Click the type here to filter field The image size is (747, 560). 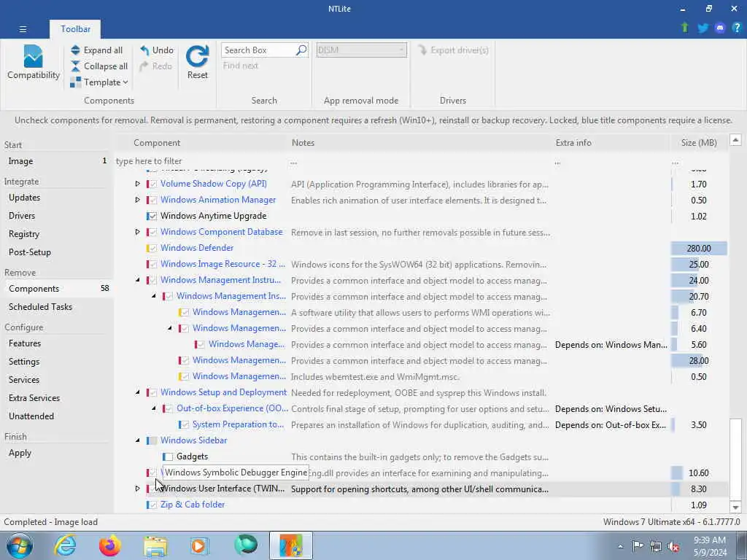[201, 161]
